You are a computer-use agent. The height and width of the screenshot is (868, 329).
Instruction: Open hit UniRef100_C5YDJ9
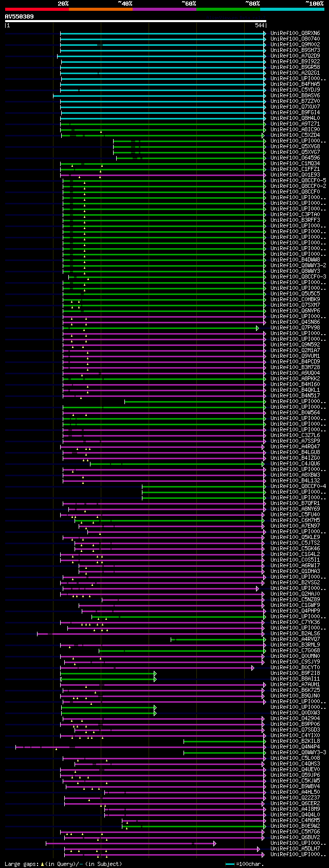pos(295,90)
